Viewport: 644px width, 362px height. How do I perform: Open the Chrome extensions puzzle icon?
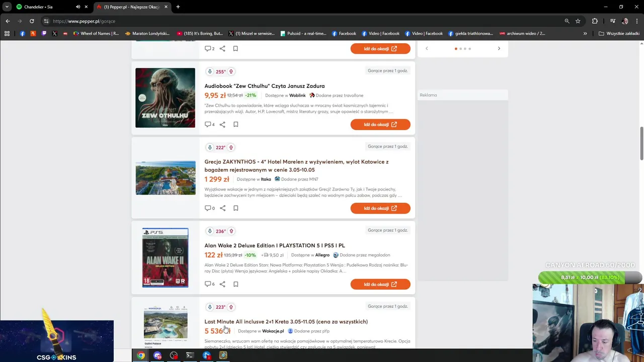[x=595, y=21]
